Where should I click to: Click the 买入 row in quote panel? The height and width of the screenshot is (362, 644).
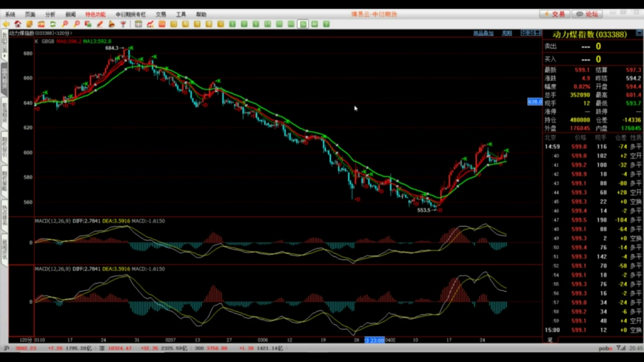click(x=593, y=59)
